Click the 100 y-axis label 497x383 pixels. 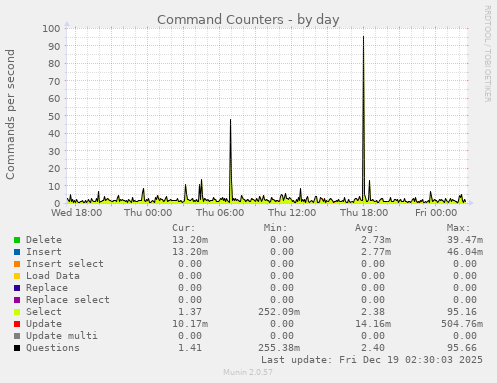pos(51,29)
